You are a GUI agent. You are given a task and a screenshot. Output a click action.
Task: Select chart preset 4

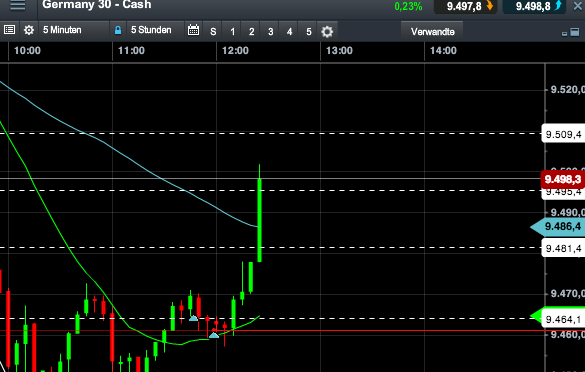tap(290, 31)
